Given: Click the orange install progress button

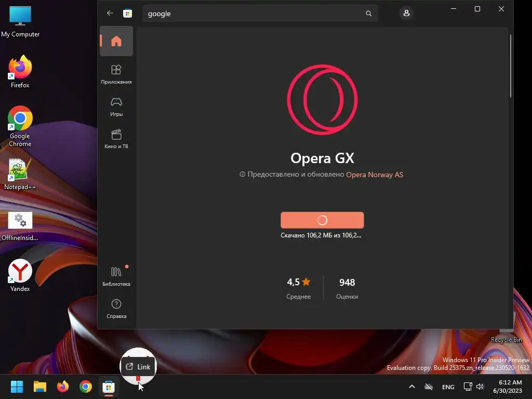Looking at the screenshot, I should (322, 220).
